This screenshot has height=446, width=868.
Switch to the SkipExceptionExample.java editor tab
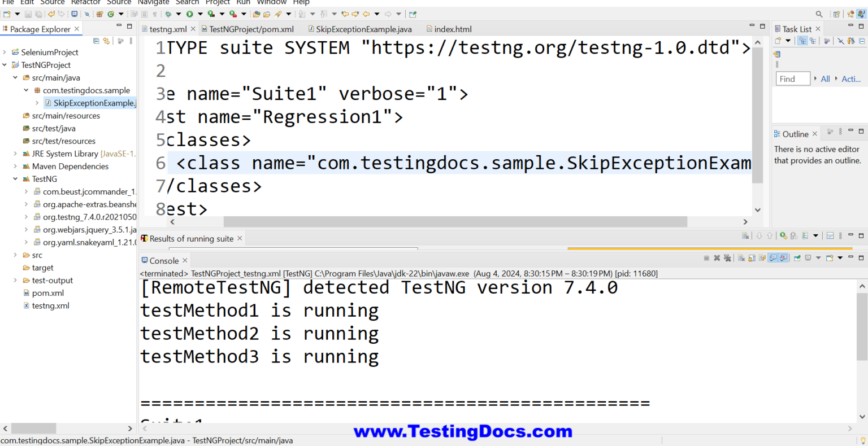(363, 29)
